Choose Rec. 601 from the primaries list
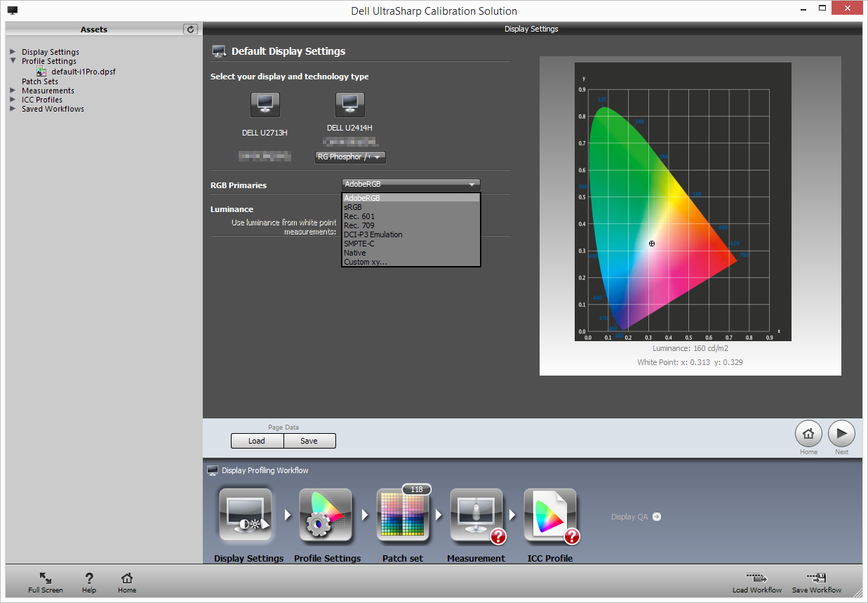This screenshot has height=603, width=868. pos(411,216)
